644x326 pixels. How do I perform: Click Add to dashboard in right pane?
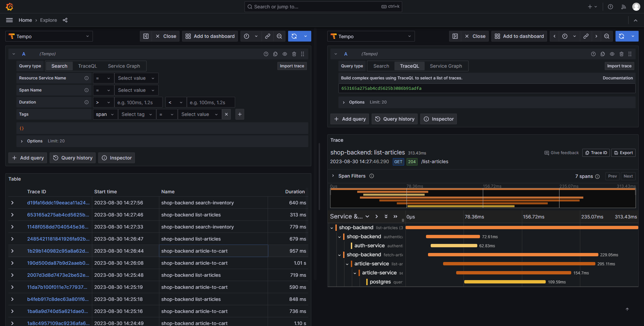point(519,36)
